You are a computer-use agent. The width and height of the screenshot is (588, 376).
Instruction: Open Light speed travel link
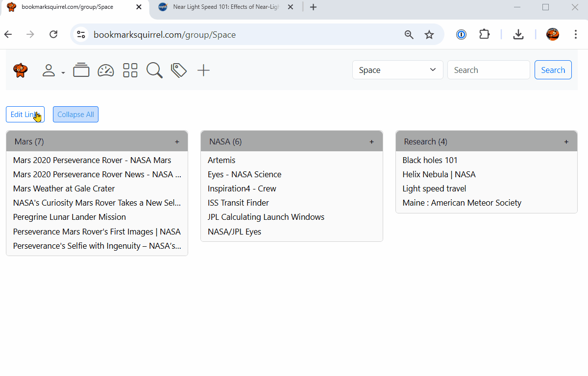tap(434, 188)
